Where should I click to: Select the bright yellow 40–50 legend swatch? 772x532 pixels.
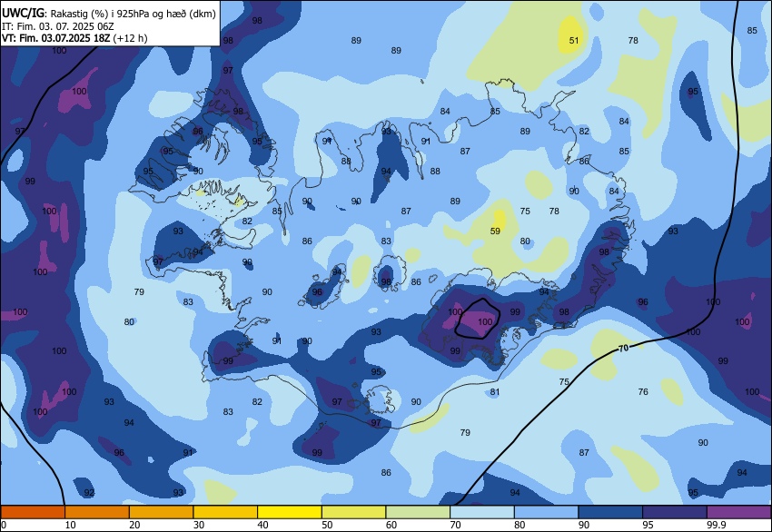[x=290, y=512]
